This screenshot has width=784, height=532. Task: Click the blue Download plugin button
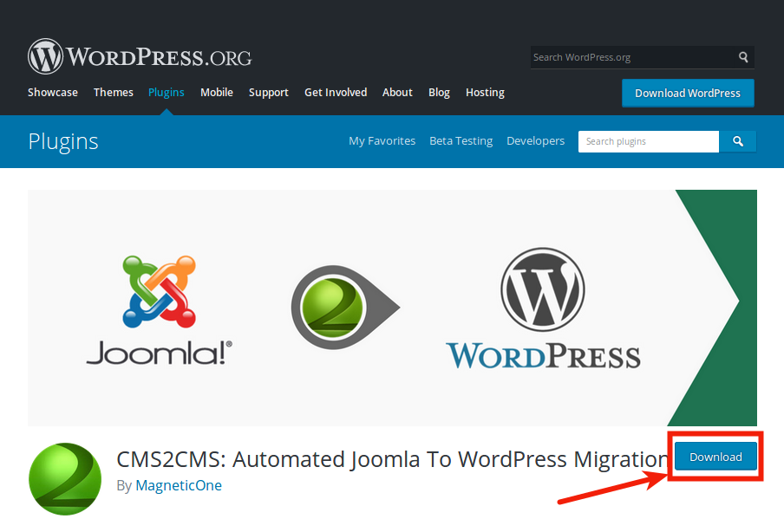pyautogui.click(x=716, y=457)
